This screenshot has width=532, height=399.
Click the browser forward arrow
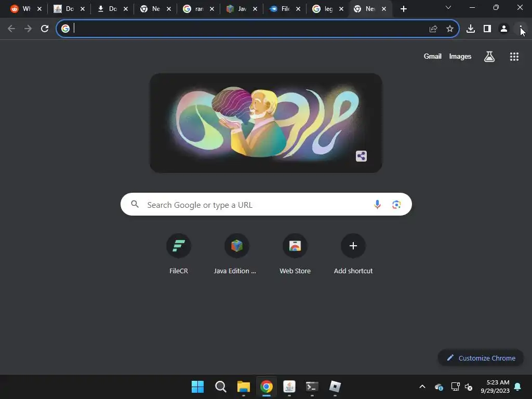[28, 29]
